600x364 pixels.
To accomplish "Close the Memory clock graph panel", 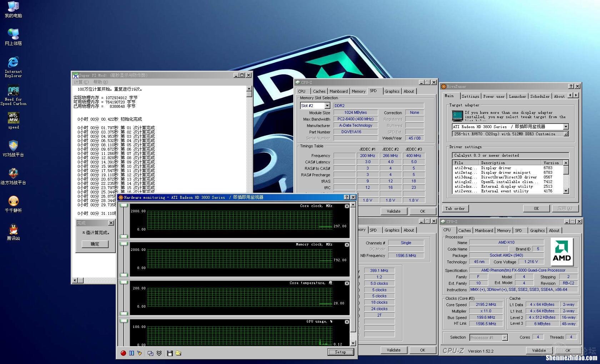I will (347, 245).
